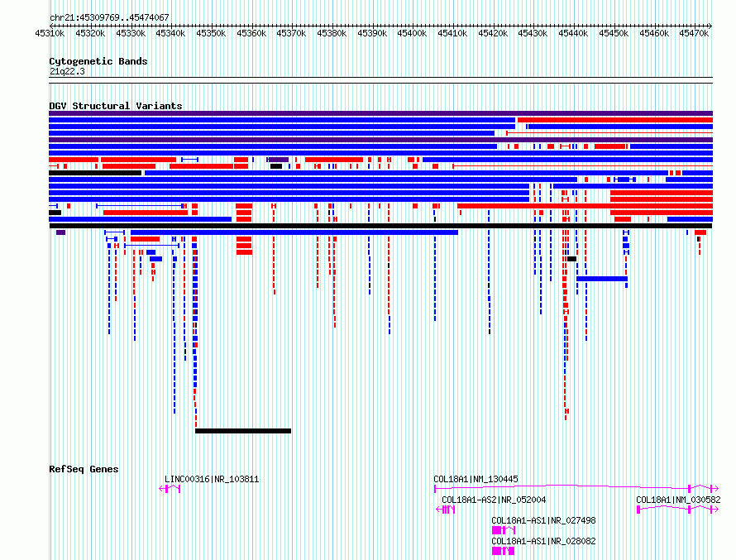Select the COL18A1-AS1 NR_028082 exon glyph
736x560 pixels.
click(503, 551)
